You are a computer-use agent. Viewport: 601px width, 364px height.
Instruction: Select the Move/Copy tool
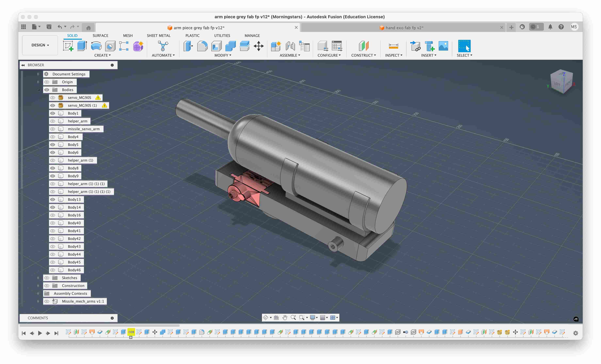pyautogui.click(x=259, y=46)
